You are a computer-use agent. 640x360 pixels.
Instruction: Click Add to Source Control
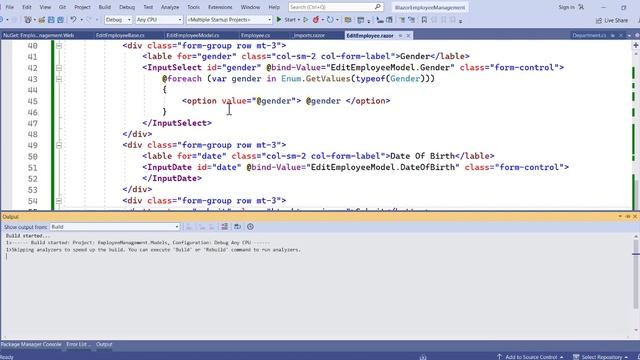531,357
